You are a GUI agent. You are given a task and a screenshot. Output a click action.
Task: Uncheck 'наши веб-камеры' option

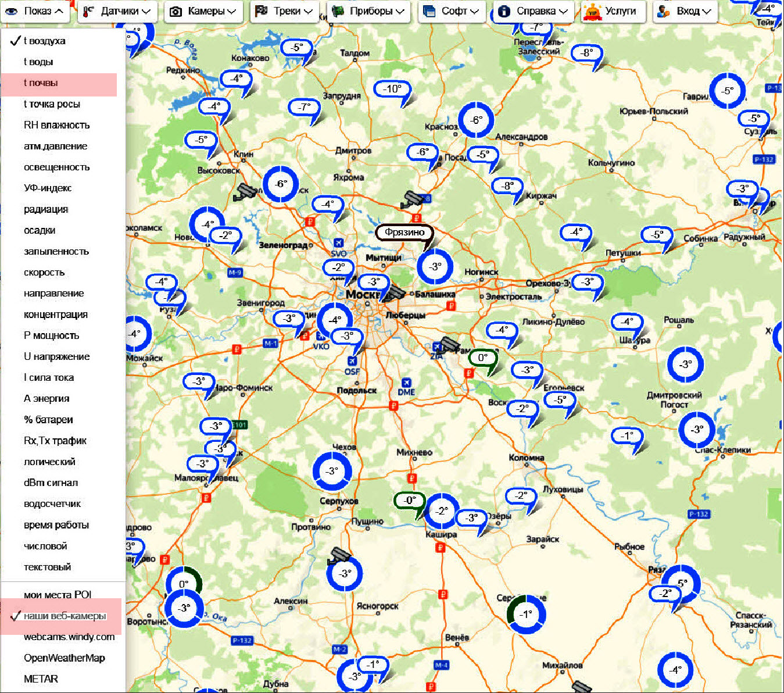(64, 616)
